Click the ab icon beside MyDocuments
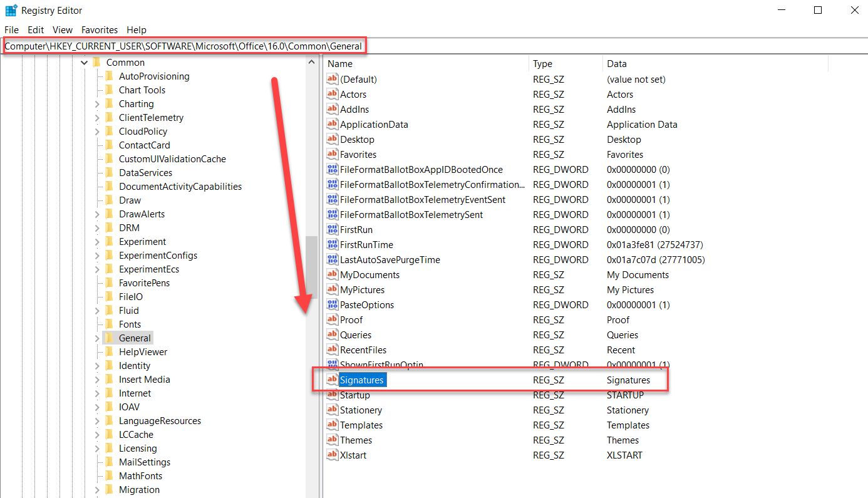The image size is (868, 498). 333,274
